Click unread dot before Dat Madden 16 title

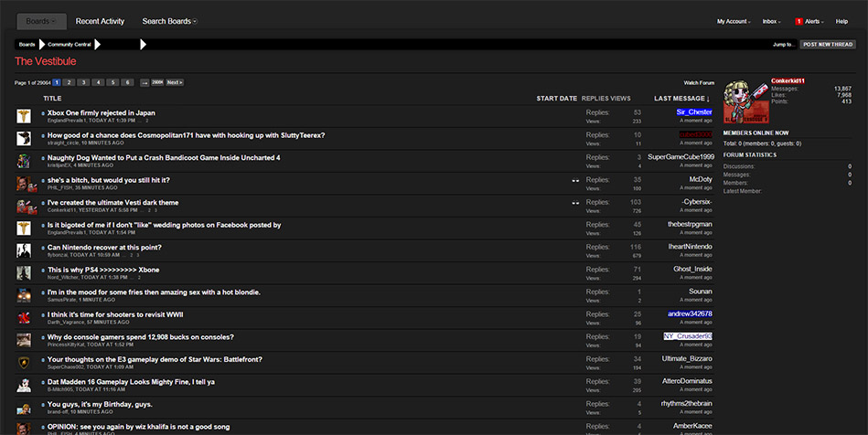click(43, 382)
